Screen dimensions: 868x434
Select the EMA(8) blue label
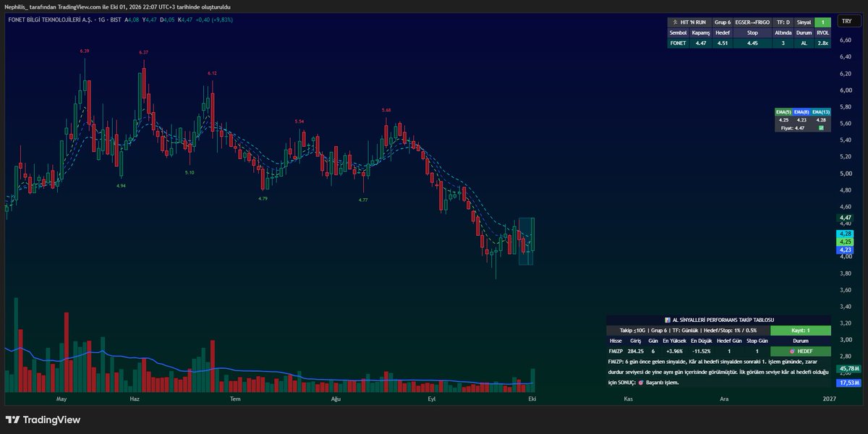pos(801,112)
